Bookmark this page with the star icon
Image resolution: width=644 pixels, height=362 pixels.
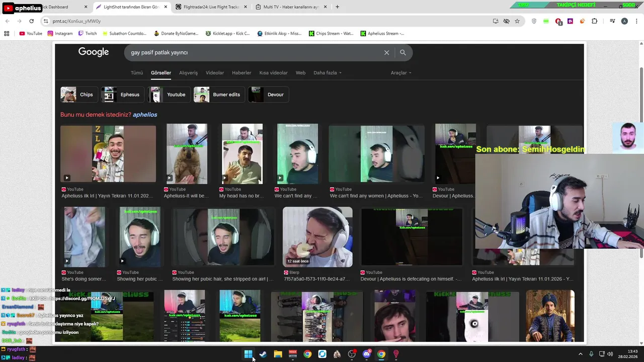(x=517, y=21)
